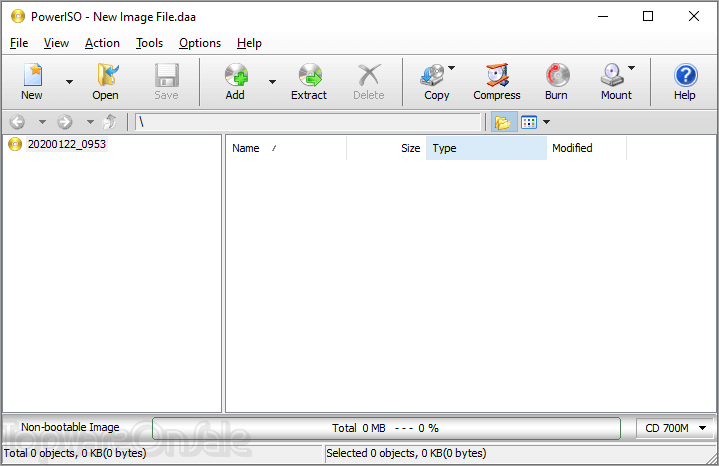Open the New button dropdown arrow
The height and width of the screenshot is (466, 719).
pyautogui.click(x=69, y=82)
